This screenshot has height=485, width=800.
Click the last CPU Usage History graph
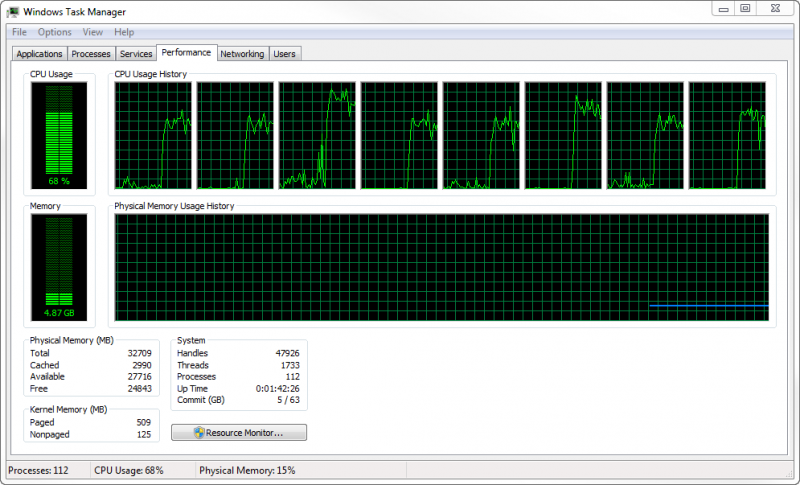(727, 136)
